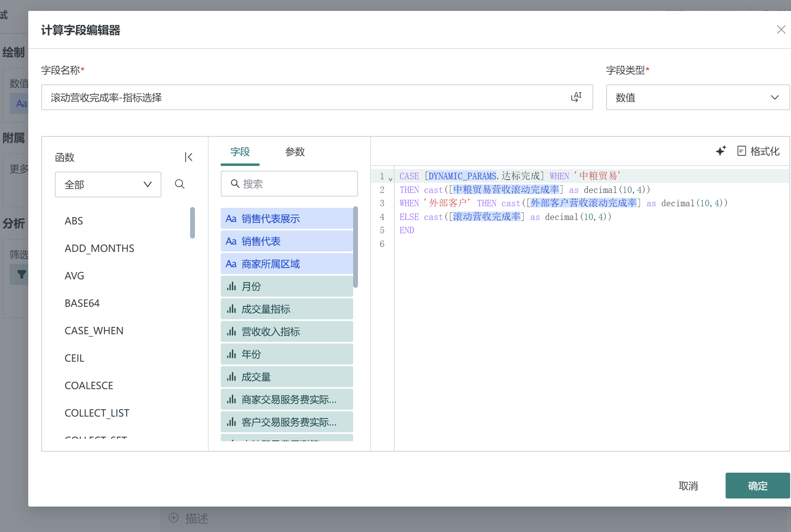Collapse the CASE block using line 1 chevron
Viewport: 791px width, 532px height.
(390, 178)
